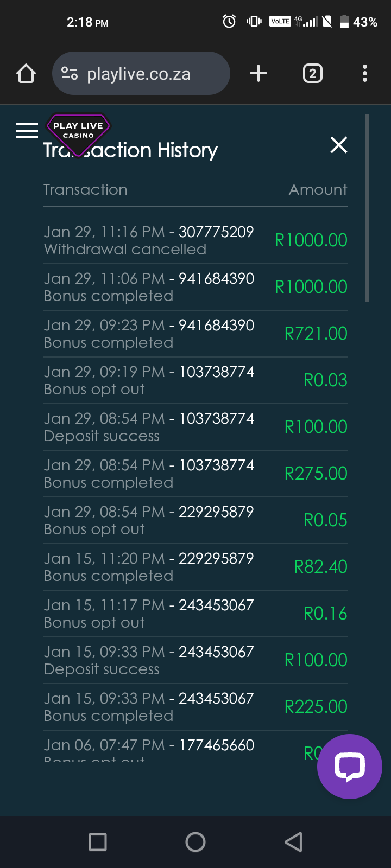Viewport: 391px width, 868px height.
Task: Open the browser three-dot overflow menu
Action: [365, 74]
